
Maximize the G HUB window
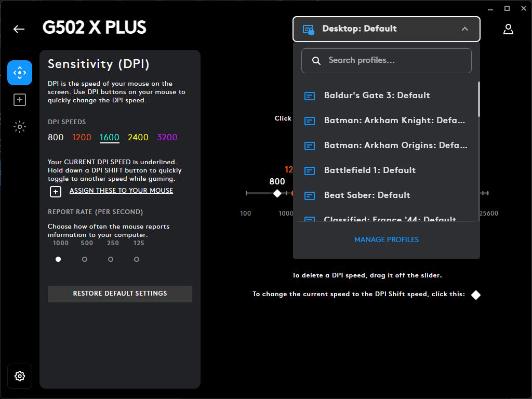507,8
